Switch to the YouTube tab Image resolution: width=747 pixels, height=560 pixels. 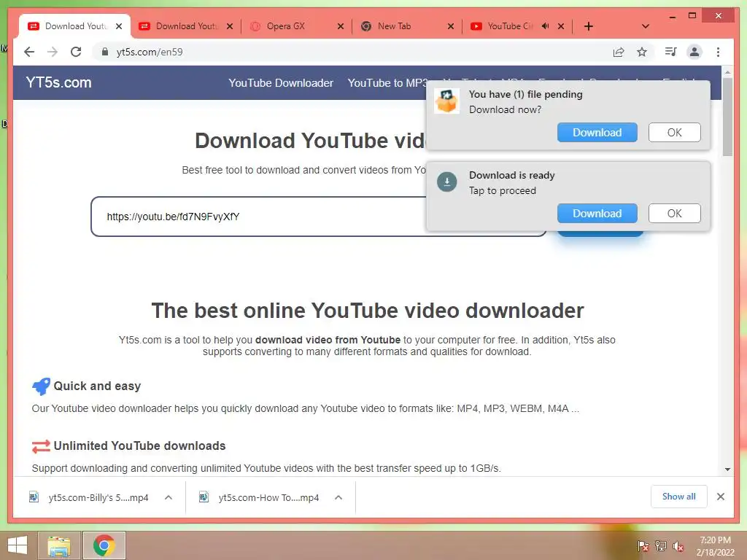517,26
